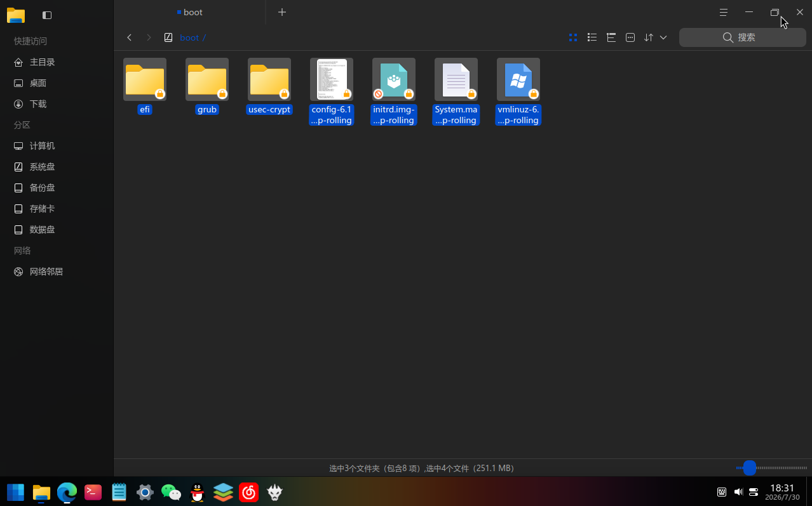Viewport: 812px width, 506px height.
Task: Select the efi folder
Action: [x=145, y=79]
